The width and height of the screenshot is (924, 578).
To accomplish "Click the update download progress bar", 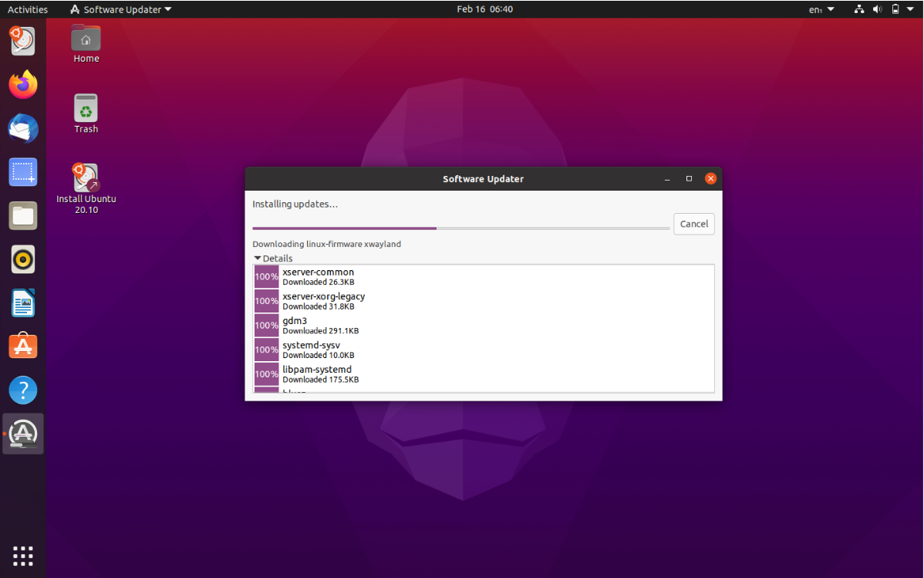I will pyautogui.click(x=460, y=228).
